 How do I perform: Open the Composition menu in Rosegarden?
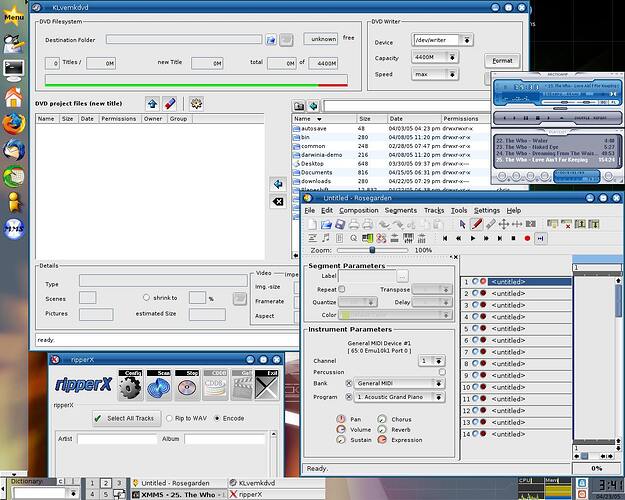tap(359, 211)
